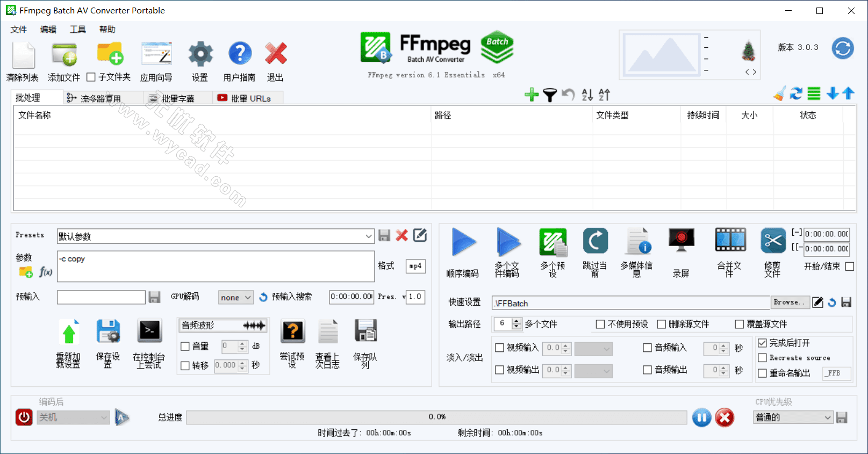Click the 格式 mp4 format field

click(x=415, y=266)
